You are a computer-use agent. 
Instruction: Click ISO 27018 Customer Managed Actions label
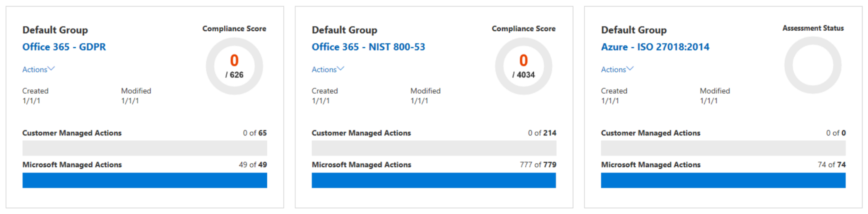point(651,133)
